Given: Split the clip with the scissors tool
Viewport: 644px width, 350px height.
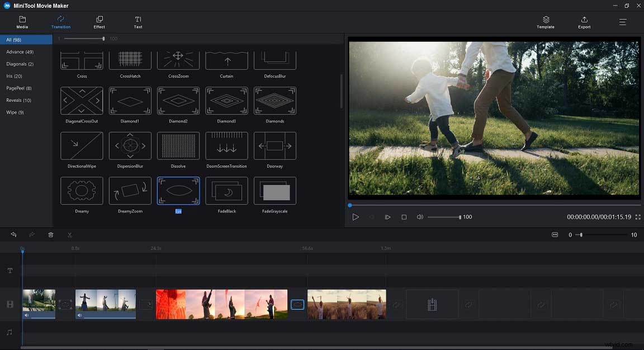Looking at the screenshot, I should [69, 234].
